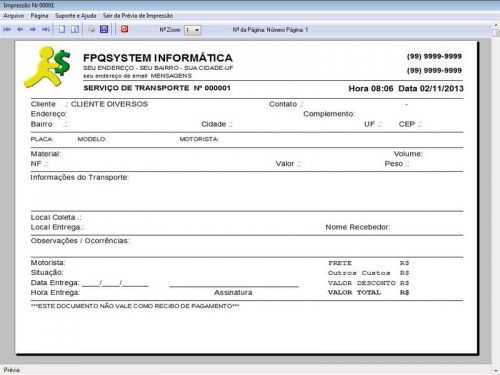The width and height of the screenshot is (500, 375).
Task: Click Número Página 1 toolbar text
Action: [287, 30]
